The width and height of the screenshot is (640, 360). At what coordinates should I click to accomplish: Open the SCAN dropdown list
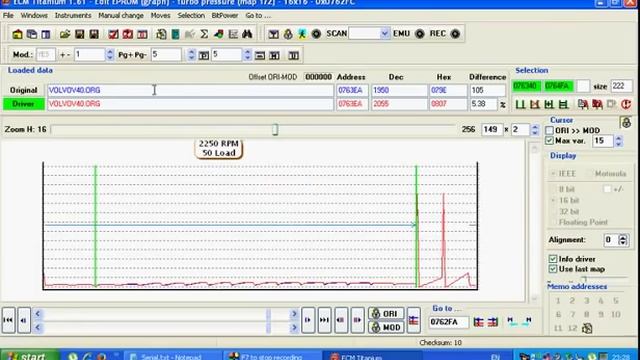click(384, 34)
